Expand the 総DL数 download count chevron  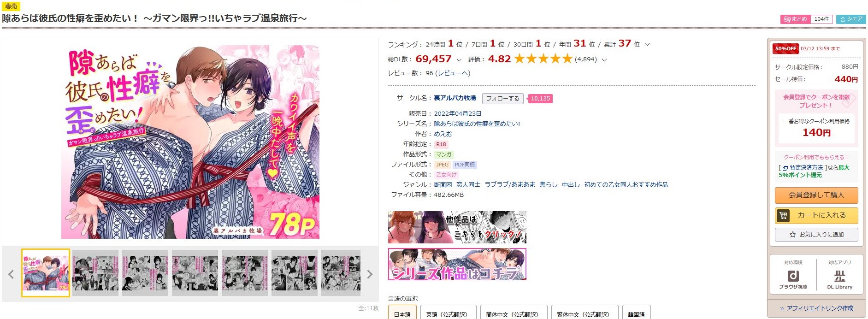[459, 60]
